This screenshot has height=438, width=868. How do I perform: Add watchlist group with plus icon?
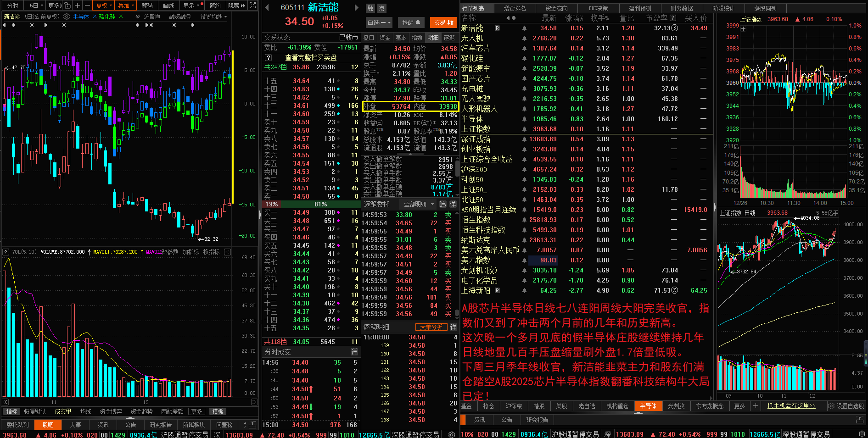pyautogui.click(x=756, y=406)
